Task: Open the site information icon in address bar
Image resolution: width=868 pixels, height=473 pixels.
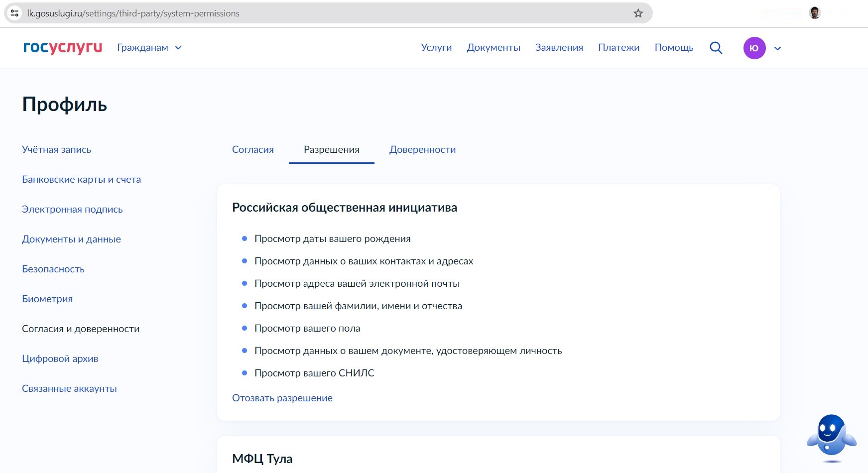Action: 15,13
